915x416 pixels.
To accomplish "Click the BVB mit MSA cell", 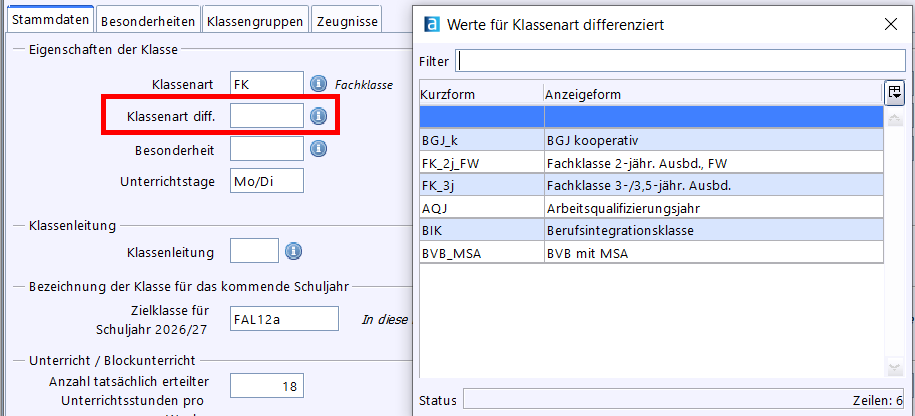I will pyautogui.click(x=714, y=253).
